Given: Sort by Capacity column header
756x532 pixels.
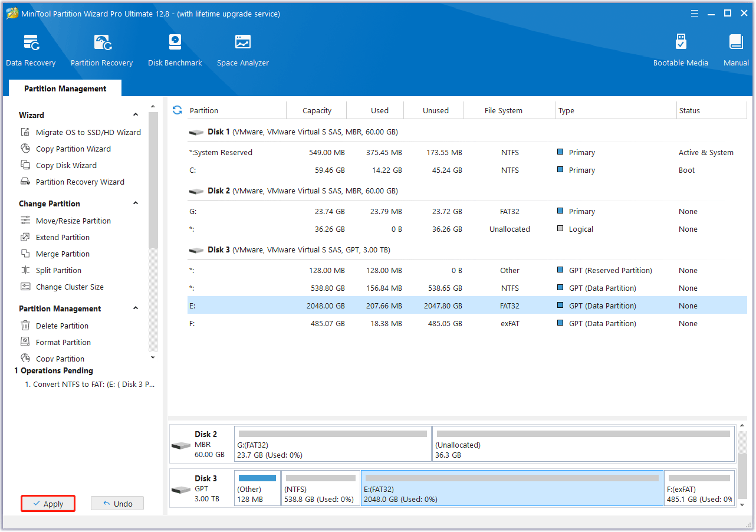Looking at the screenshot, I should [x=317, y=110].
